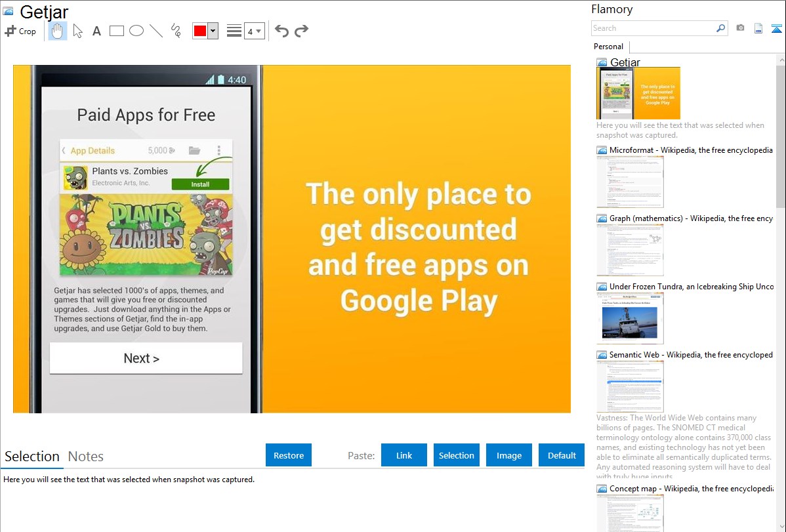Open the Personal tab in Flamory
Viewport: 786px width, 532px height.
coord(608,47)
